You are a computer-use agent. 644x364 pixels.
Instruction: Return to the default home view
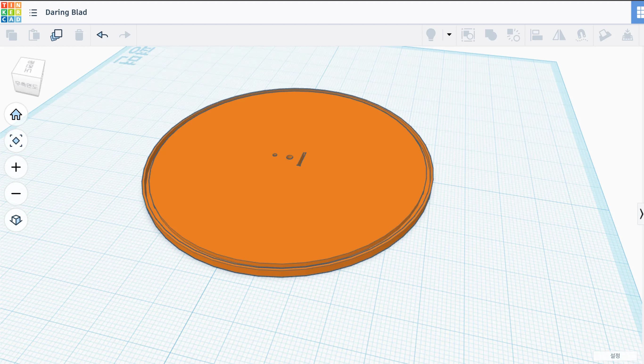[16, 114]
